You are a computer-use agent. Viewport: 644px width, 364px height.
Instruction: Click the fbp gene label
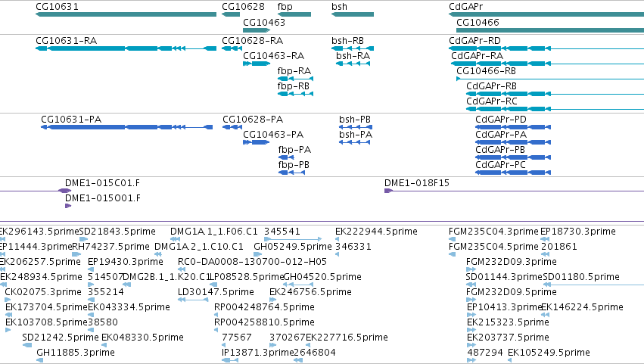coord(285,7)
